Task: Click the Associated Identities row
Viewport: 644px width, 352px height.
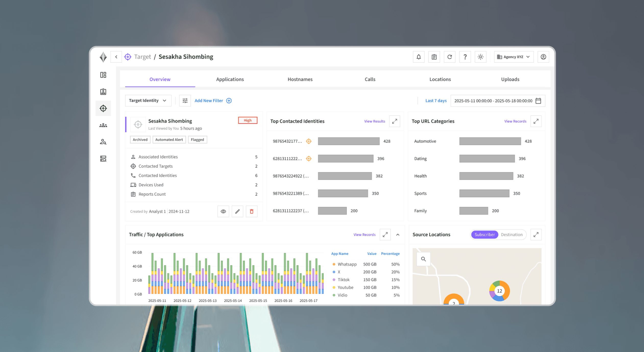Action: [194, 157]
